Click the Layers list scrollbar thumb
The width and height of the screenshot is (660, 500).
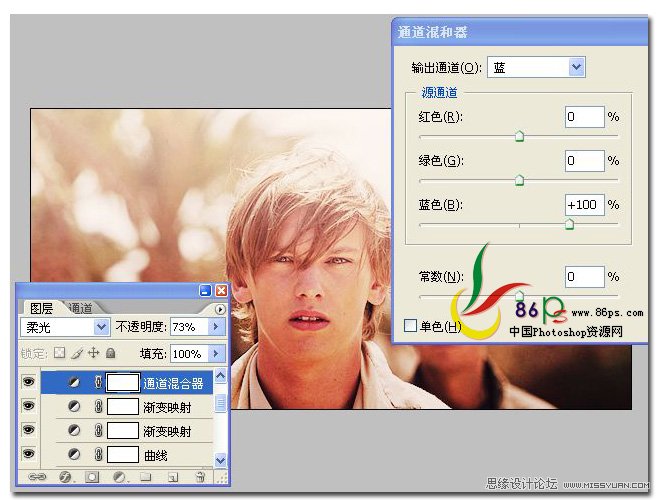pos(221,403)
